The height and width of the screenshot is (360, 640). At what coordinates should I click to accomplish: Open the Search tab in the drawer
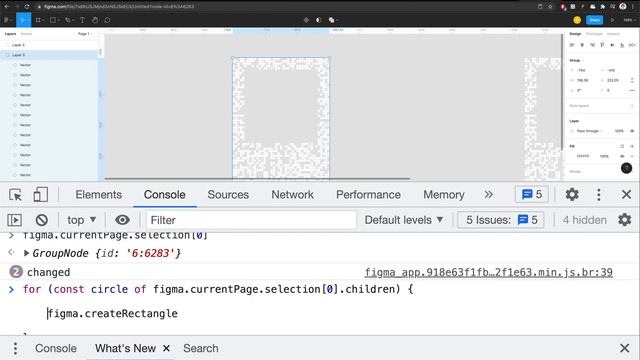(x=200, y=348)
